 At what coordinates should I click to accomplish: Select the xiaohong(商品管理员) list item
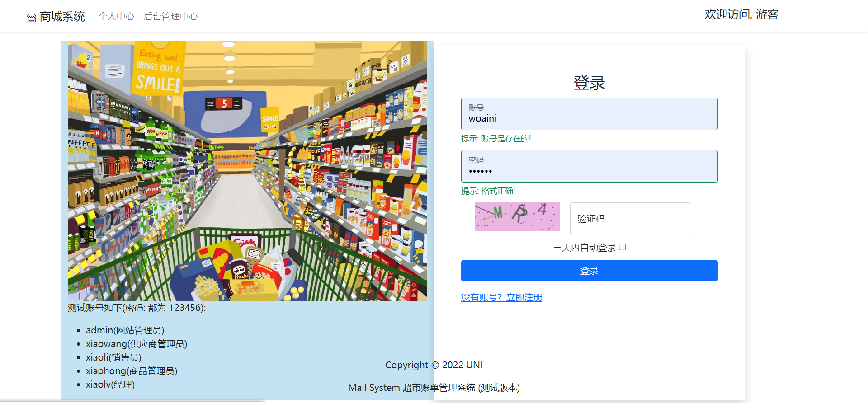click(132, 371)
